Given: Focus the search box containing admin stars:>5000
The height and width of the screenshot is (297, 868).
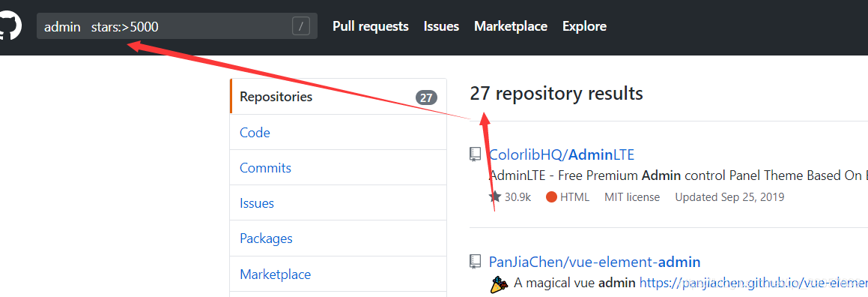Looking at the screenshot, I should pos(177,26).
